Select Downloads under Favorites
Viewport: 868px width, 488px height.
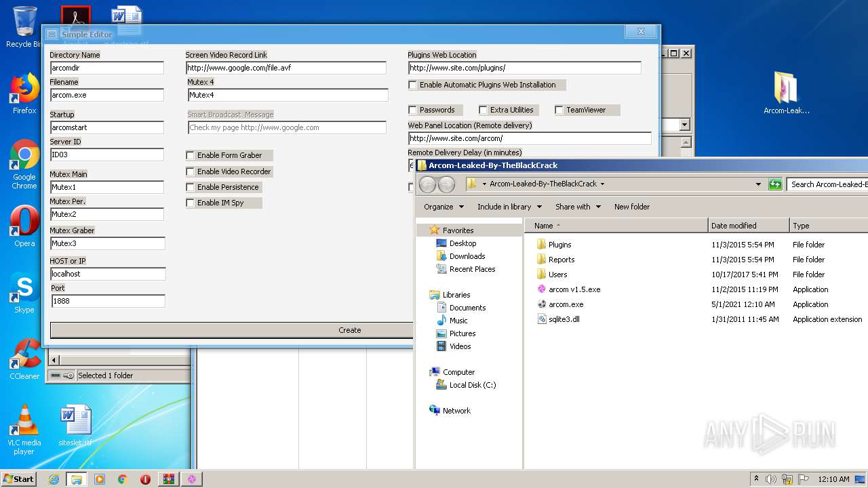click(x=467, y=256)
